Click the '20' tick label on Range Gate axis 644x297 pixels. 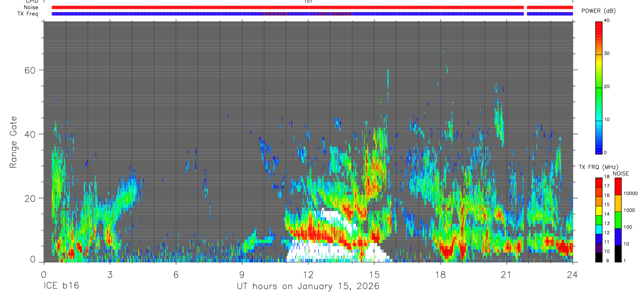[x=30, y=198]
